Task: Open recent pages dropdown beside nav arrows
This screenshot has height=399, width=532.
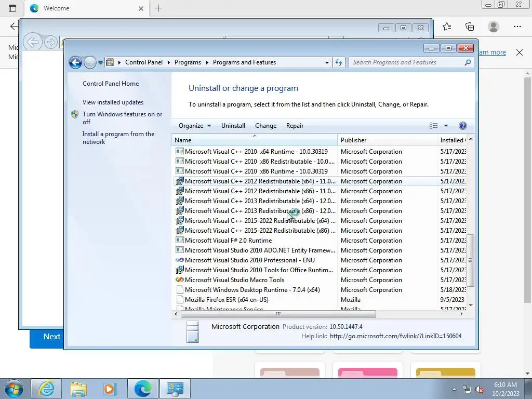Action: 100,62
